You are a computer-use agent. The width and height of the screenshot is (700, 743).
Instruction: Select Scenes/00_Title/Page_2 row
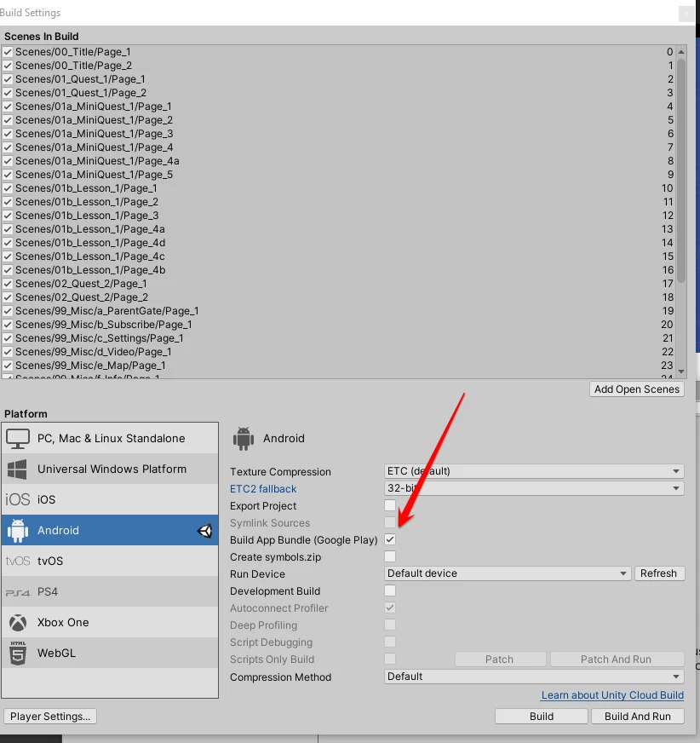click(x=338, y=66)
